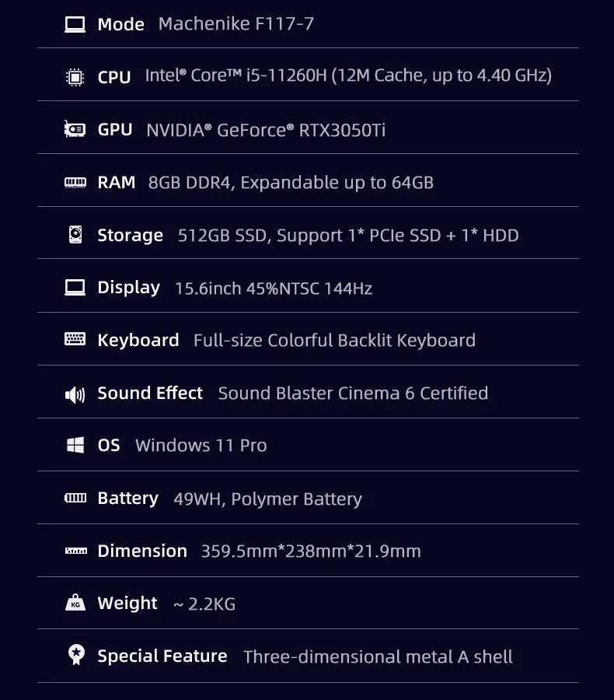Click the speaker icon beside Sound Effect

(x=75, y=394)
